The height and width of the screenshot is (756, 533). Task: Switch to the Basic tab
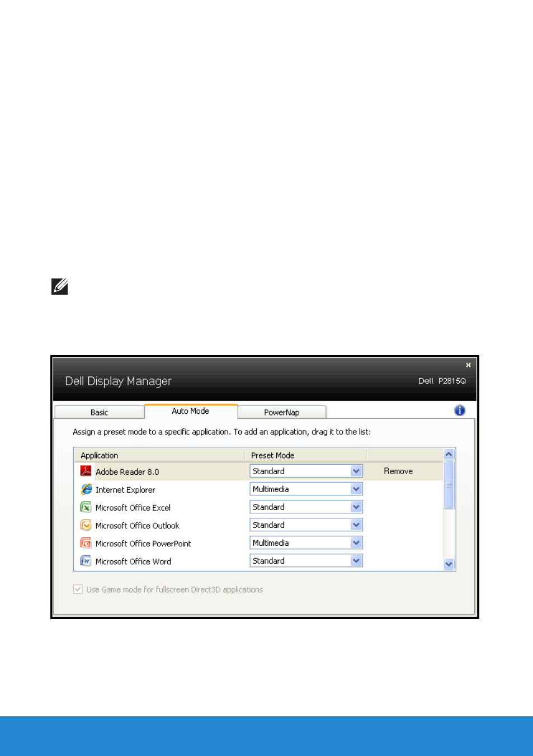tap(100, 412)
